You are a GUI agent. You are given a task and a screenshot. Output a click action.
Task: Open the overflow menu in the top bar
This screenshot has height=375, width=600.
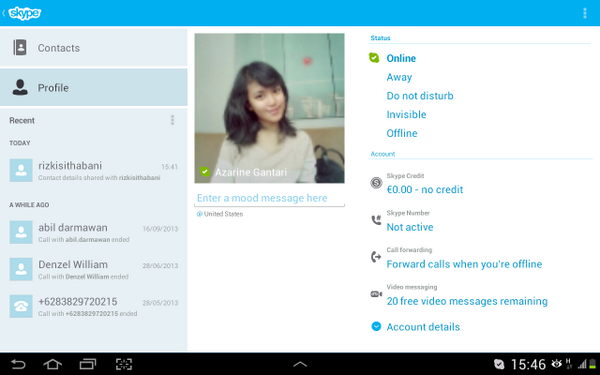585,13
